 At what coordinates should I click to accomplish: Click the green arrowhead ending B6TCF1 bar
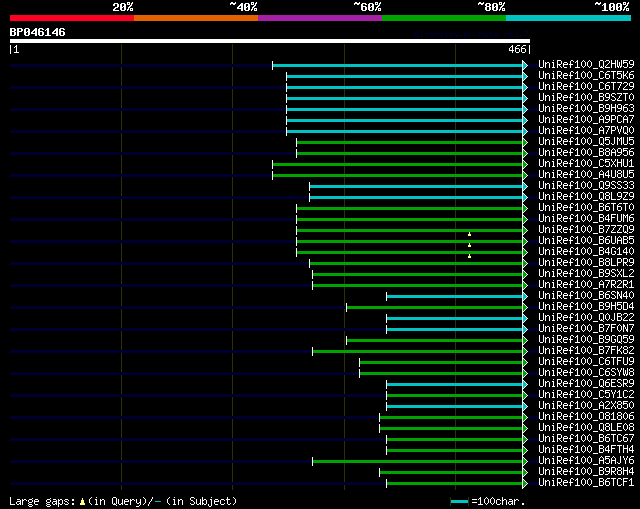pos(525,484)
